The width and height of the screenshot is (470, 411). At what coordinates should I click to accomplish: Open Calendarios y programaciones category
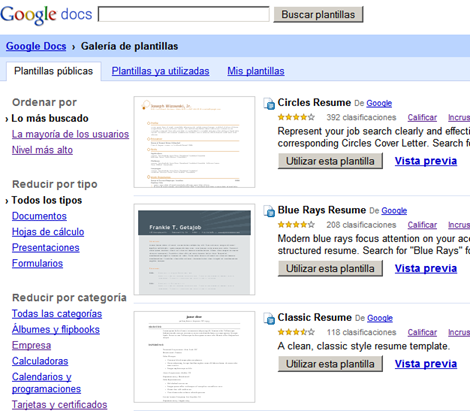click(x=46, y=383)
